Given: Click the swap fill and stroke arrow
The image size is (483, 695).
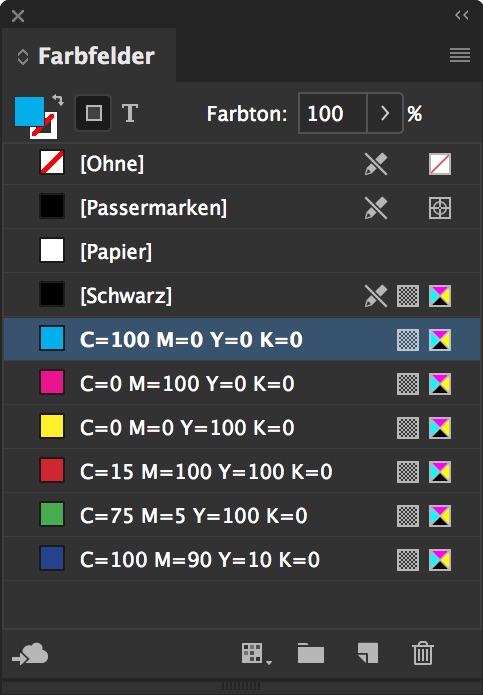Looking at the screenshot, I should click(58, 100).
